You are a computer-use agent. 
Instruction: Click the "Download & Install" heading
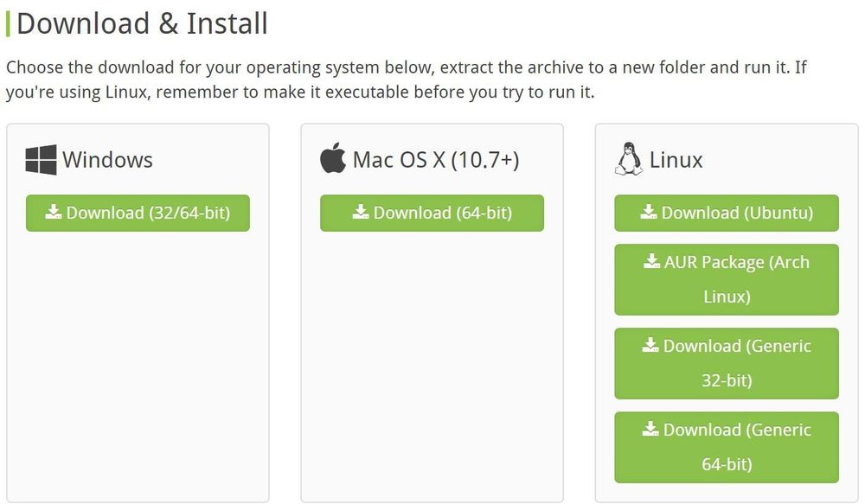142,23
